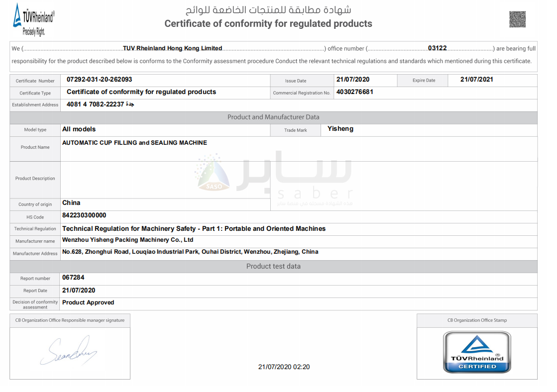Click the 'Product test data' section header
557x392 pixels.
click(274, 266)
